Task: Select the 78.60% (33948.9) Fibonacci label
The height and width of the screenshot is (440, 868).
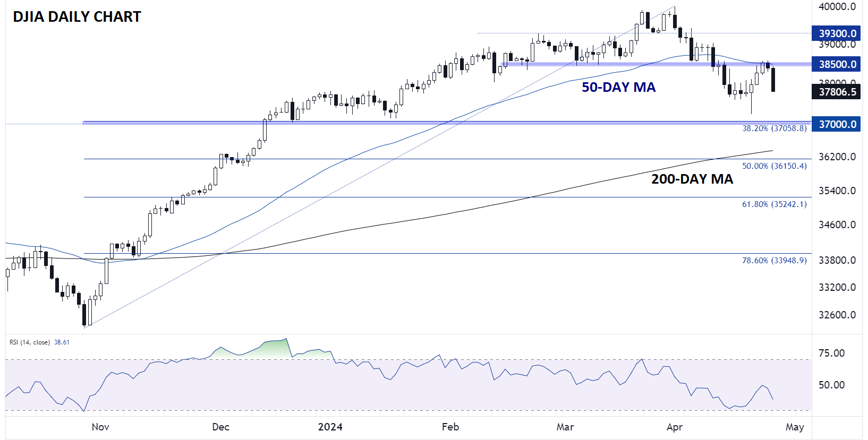Action: 774,261
